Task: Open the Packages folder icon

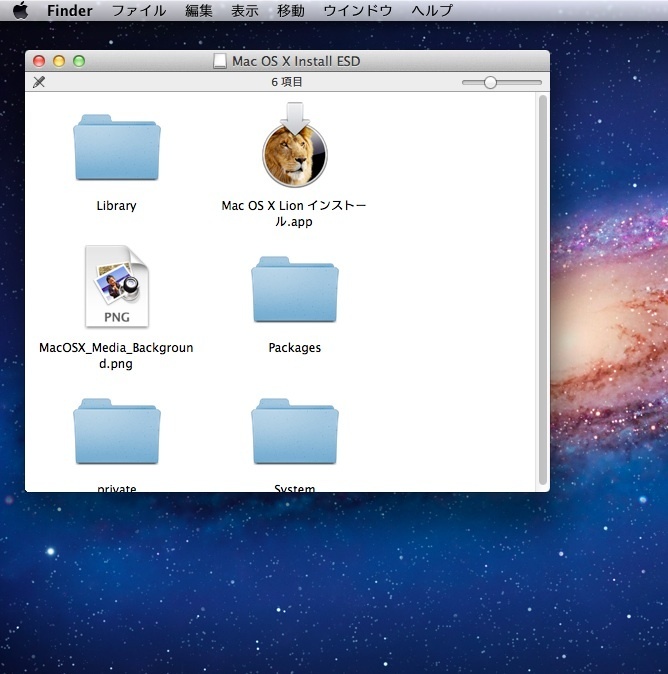Action: tap(295, 291)
